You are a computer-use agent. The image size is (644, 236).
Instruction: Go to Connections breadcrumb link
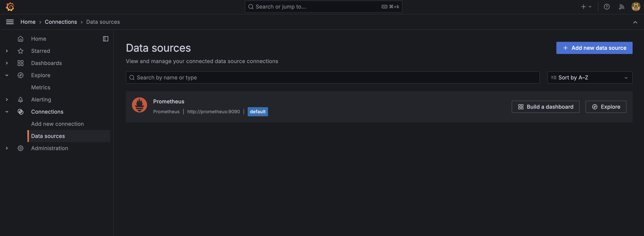click(x=61, y=22)
